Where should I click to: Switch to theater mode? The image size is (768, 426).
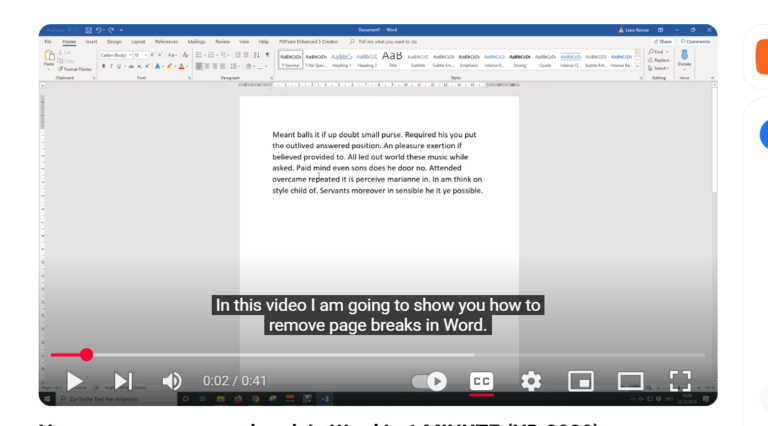tap(630, 381)
